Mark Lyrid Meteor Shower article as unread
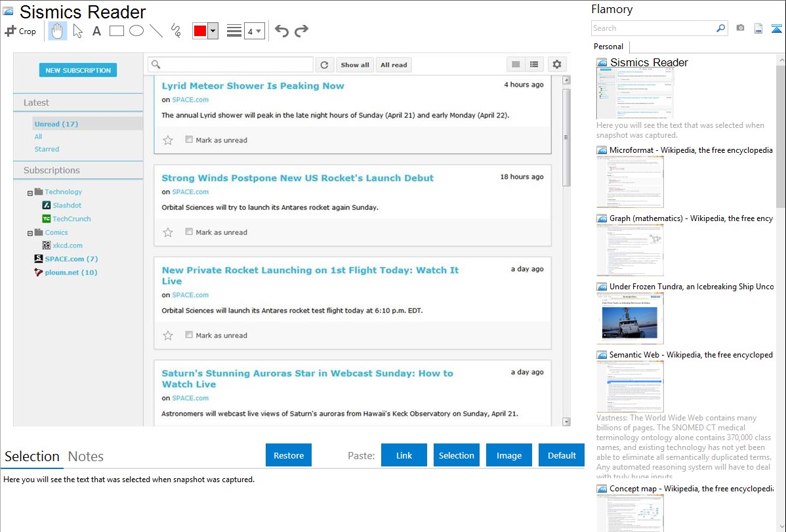Viewport: 786px width, 532px height. [x=189, y=140]
